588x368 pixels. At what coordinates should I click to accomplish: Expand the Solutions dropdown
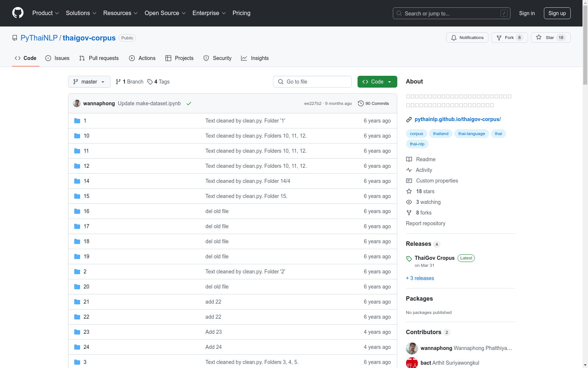[81, 13]
